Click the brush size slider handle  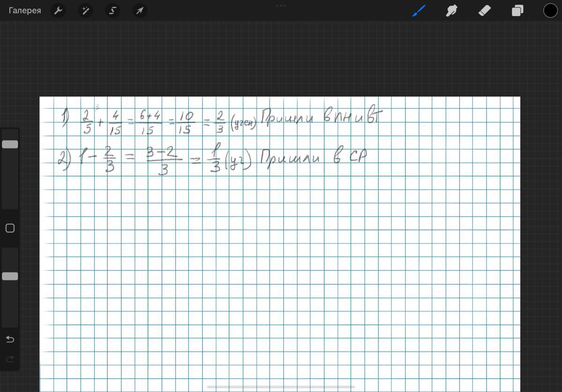pos(10,144)
